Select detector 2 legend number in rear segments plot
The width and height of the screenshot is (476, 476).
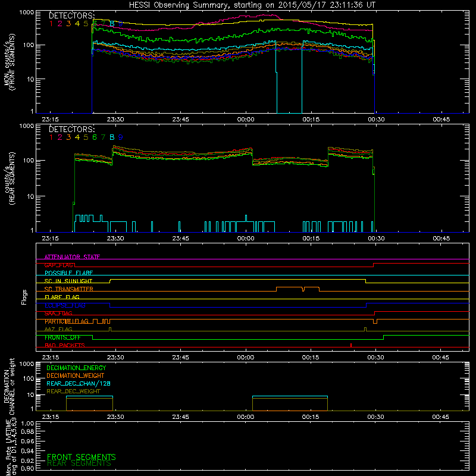(x=60, y=137)
